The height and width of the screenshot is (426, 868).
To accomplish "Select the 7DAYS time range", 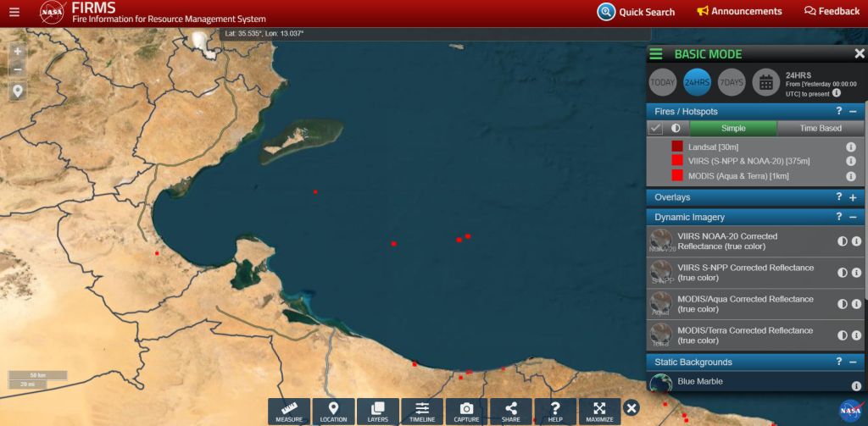I will click(x=731, y=82).
